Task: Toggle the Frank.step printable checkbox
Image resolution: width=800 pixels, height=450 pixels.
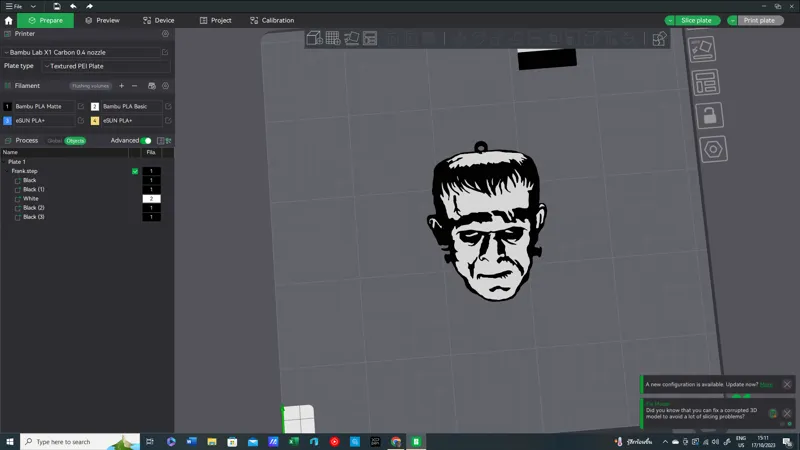Action: tap(135, 171)
